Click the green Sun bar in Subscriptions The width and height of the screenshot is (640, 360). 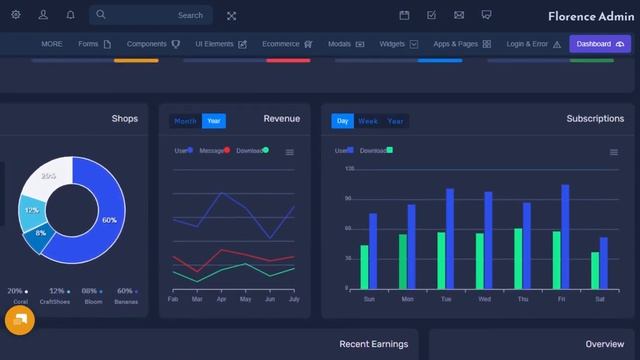tap(364, 267)
